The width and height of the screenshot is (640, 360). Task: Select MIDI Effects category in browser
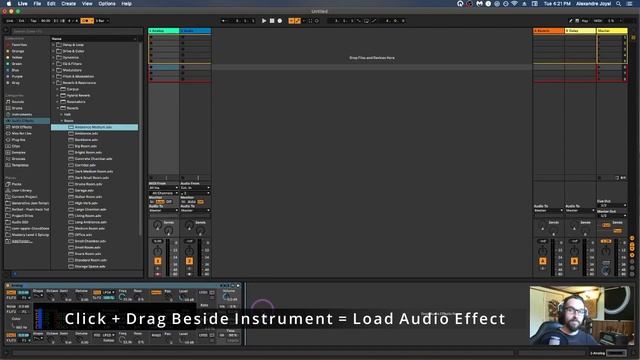pyautogui.click(x=22, y=127)
